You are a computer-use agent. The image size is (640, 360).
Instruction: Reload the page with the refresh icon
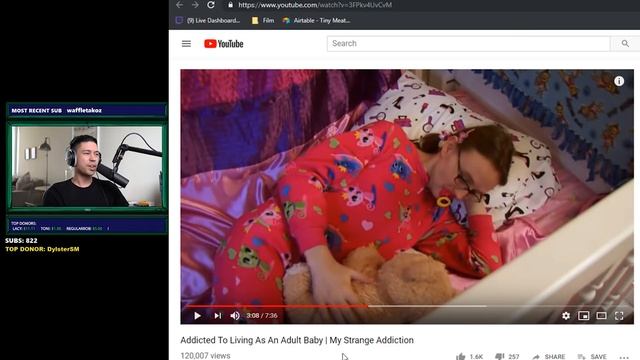click(x=211, y=5)
